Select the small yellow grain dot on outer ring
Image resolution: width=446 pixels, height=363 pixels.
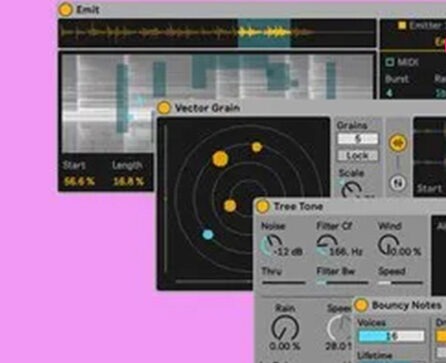[x=257, y=147]
